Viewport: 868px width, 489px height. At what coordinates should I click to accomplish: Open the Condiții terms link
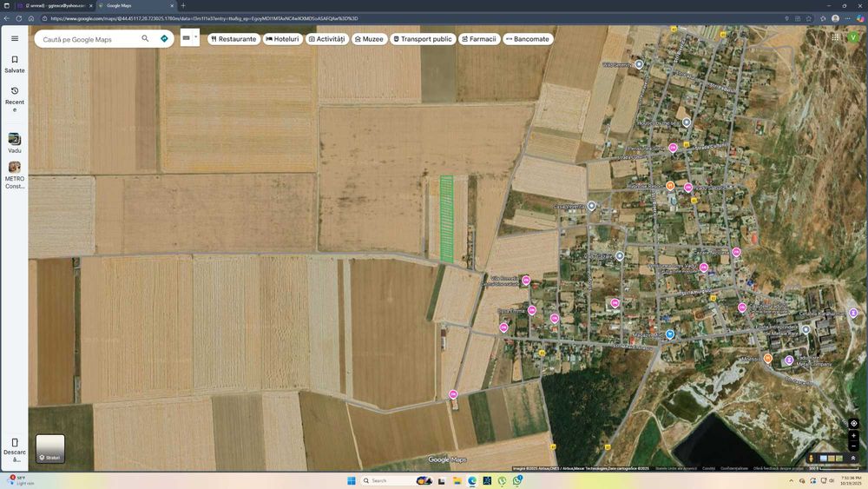[708, 468]
